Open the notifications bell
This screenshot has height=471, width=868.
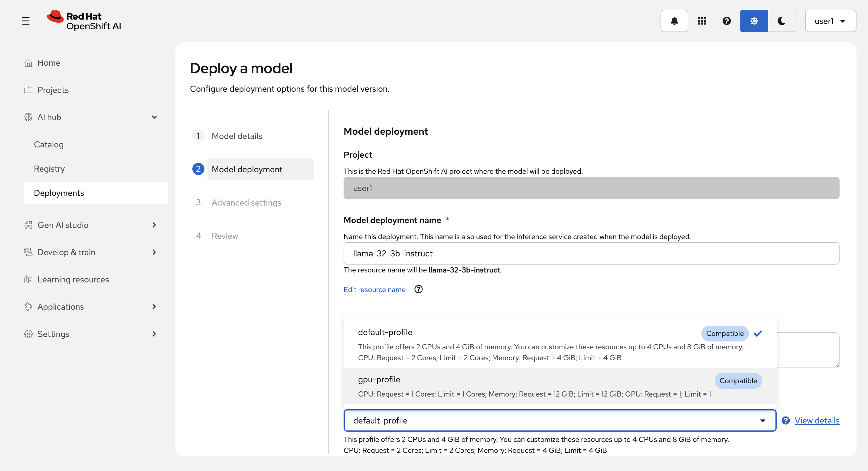click(674, 21)
